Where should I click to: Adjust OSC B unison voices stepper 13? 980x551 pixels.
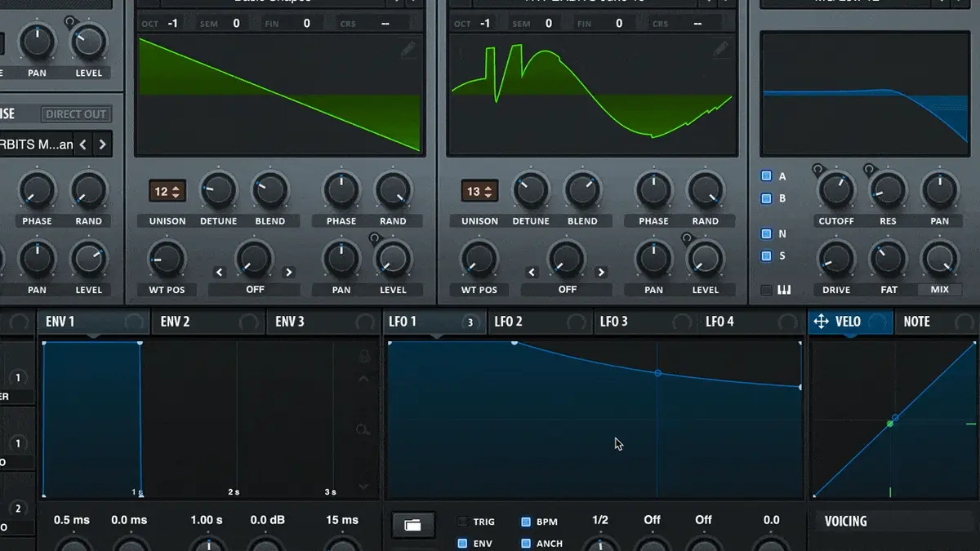pos(479,192)
